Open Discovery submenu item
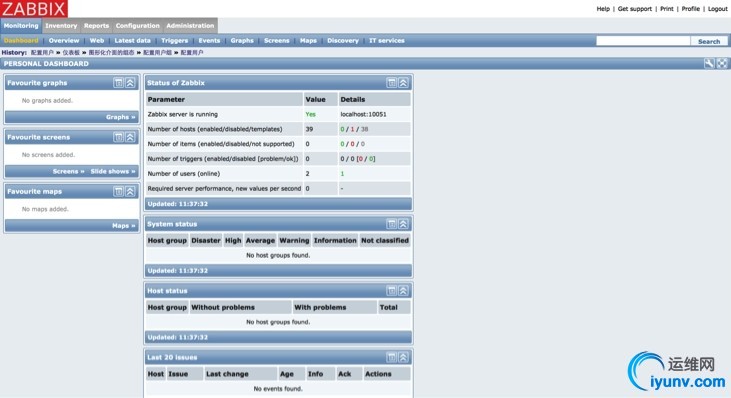 [343, 41]
